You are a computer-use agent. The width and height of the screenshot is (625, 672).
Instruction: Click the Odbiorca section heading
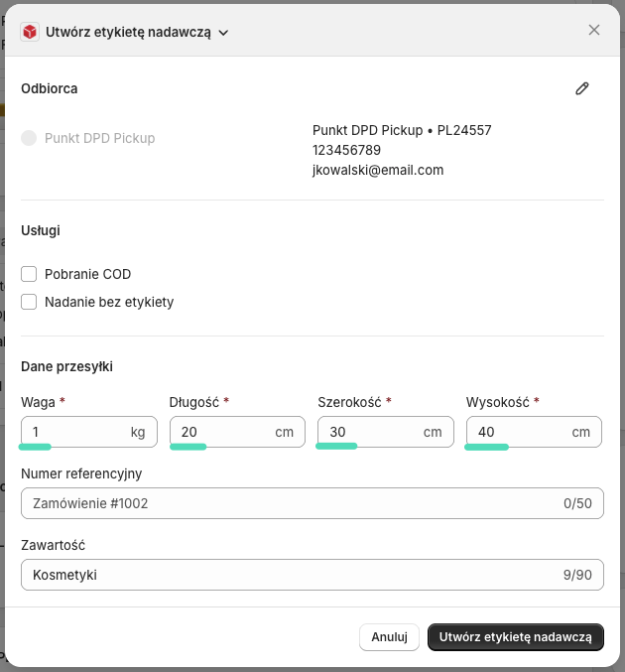point(50,88)
